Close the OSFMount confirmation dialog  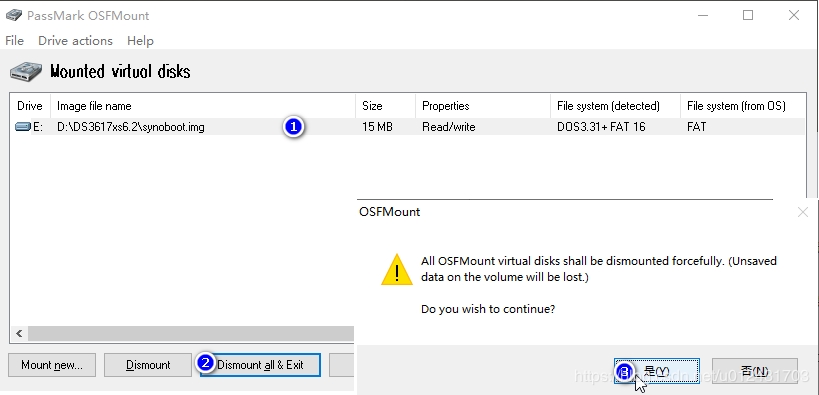[803, 213]
